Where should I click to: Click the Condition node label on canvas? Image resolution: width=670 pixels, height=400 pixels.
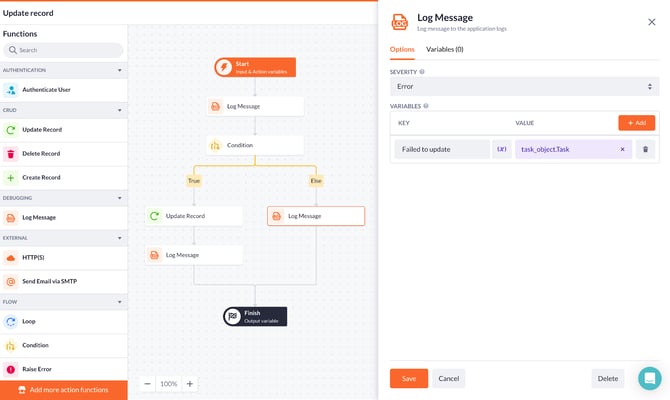click(240, 145)
